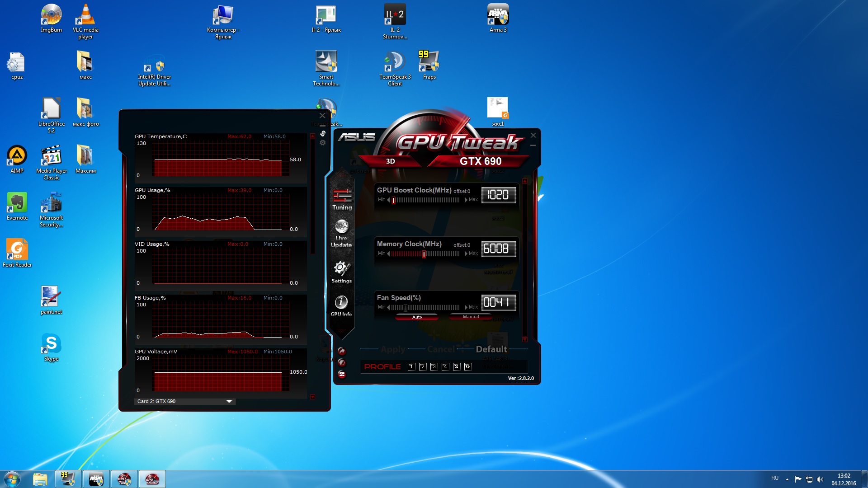
Task: Select TeamSpeak 3 Client desktop icon
Action: [x=395, y=68]
